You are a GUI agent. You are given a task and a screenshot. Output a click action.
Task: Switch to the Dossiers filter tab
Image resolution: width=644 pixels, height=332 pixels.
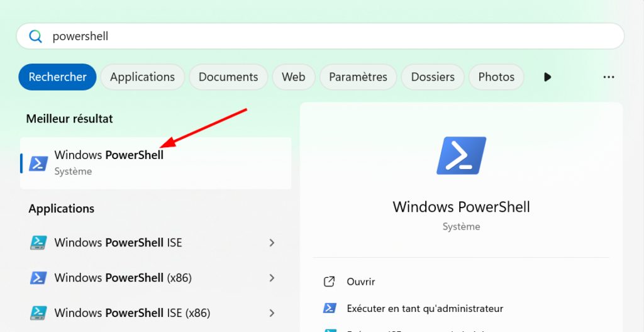click(433, 77)
